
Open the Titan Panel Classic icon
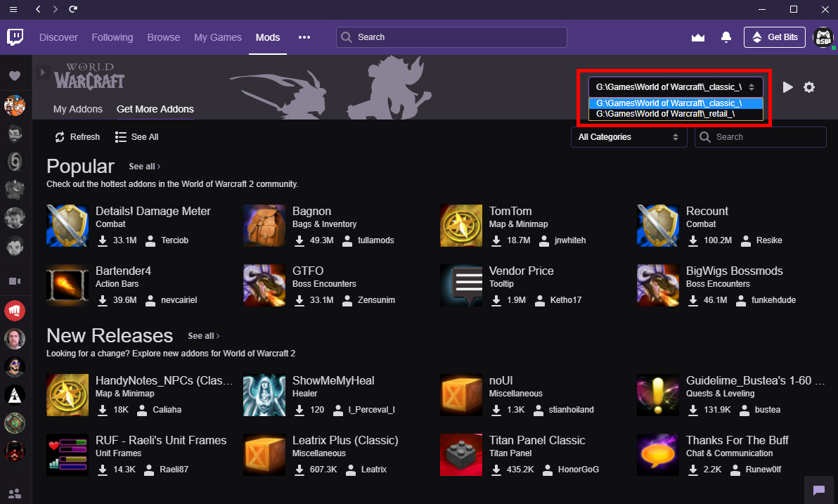[461, 455]
